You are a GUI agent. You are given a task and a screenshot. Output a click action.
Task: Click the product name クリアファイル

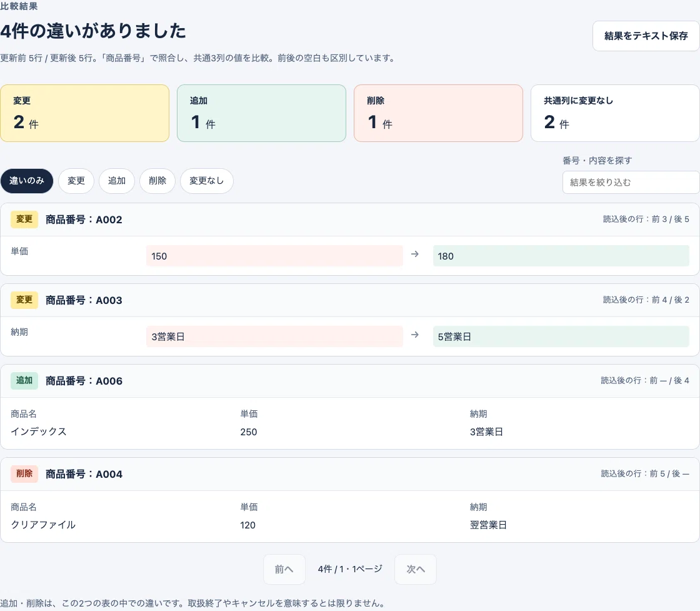click(43, 525)
